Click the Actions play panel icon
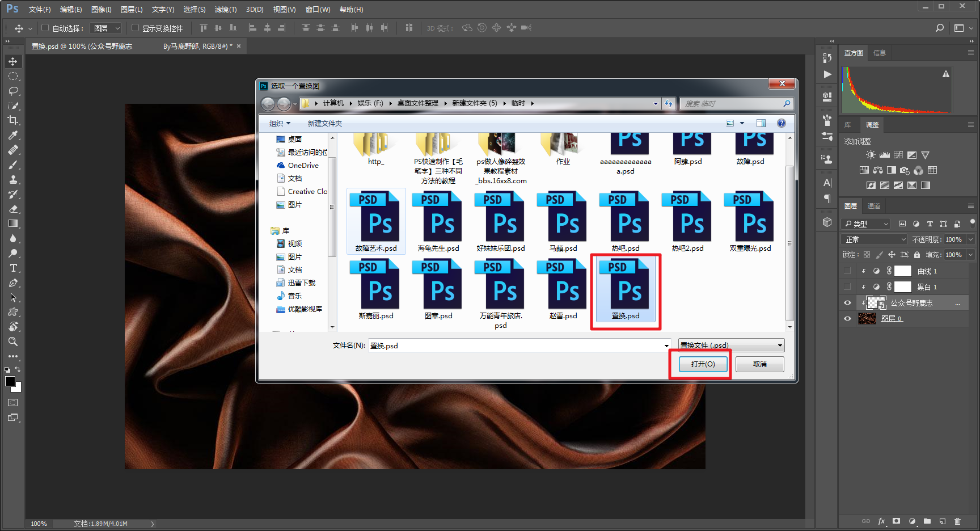Screen dimensions: 980x531 (827, 74)
